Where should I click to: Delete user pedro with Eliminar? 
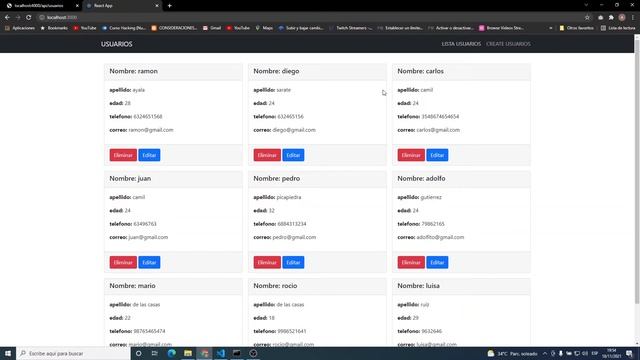tap(267, 262)
